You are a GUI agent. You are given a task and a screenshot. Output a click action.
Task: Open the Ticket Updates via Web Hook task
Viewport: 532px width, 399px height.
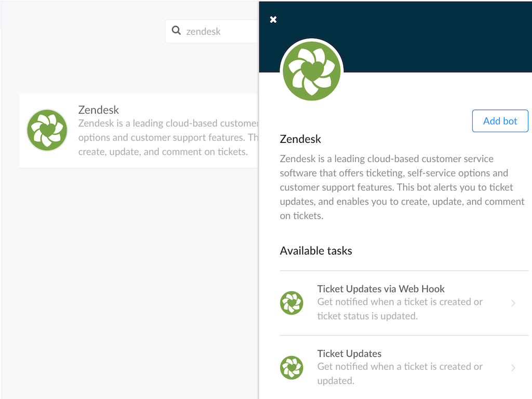tap(381, 289)
